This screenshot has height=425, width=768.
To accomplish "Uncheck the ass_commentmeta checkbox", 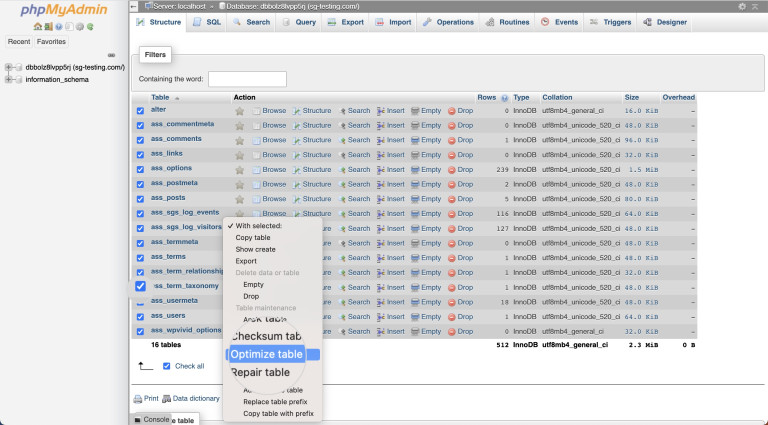I will [x=140, y=125].
